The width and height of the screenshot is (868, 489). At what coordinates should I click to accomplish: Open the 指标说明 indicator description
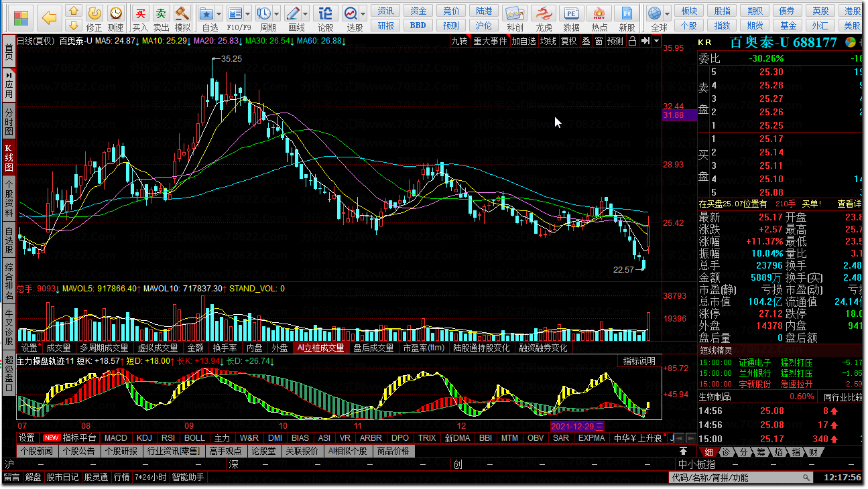(639, 361)
